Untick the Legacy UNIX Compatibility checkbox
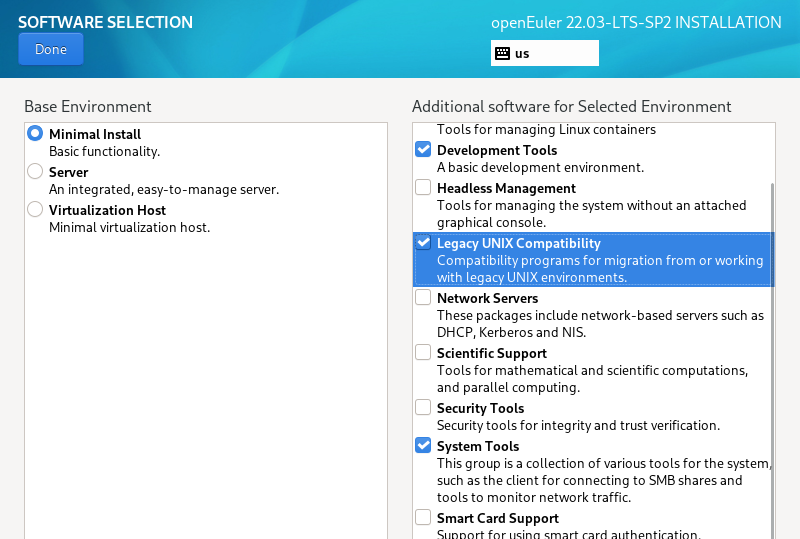 click(424, 243)
